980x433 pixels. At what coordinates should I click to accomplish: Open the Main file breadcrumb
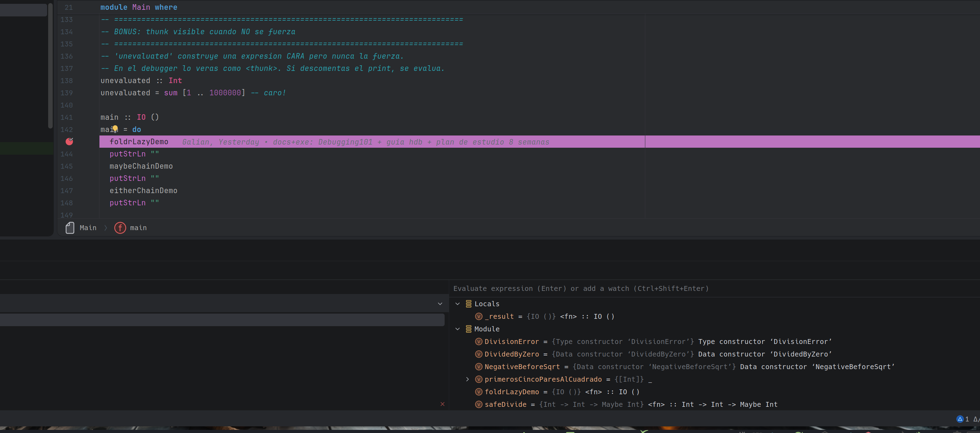(88, 228)
